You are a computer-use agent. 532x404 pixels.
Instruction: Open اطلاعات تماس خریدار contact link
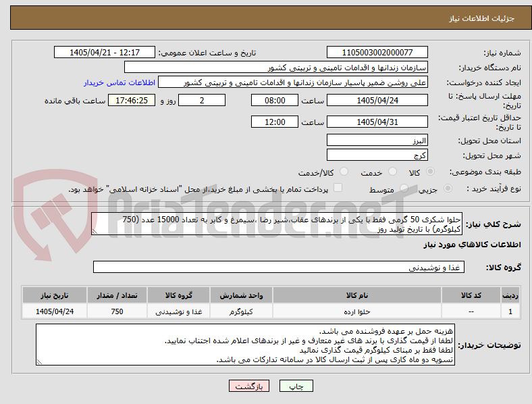pyautogui.click(x=119, y=82)
